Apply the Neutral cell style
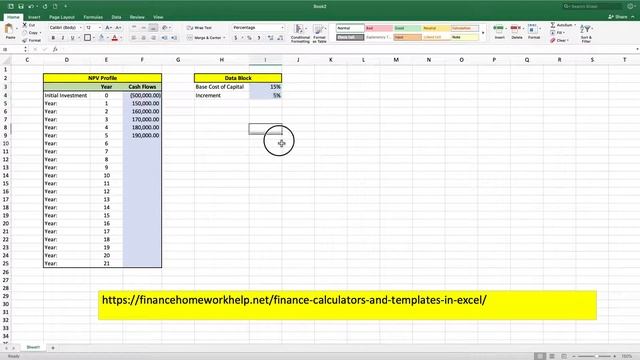 pyautogui.click(x=436, y=28)
